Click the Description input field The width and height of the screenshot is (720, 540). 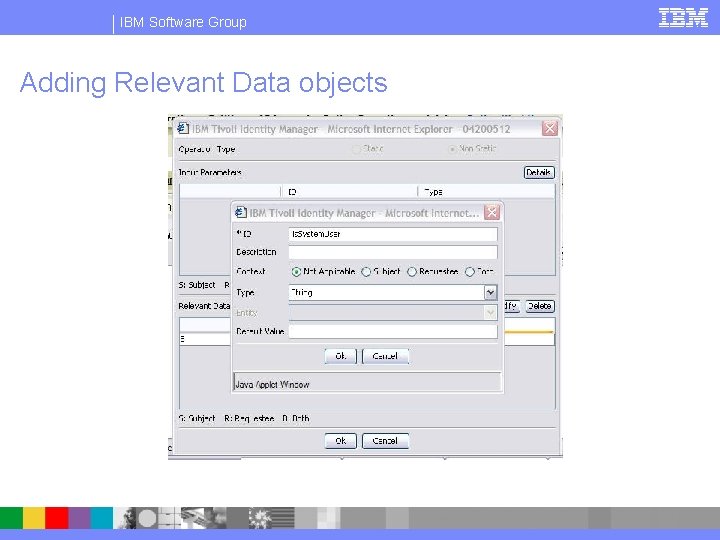pyautogui.click(x=393, y=252)
